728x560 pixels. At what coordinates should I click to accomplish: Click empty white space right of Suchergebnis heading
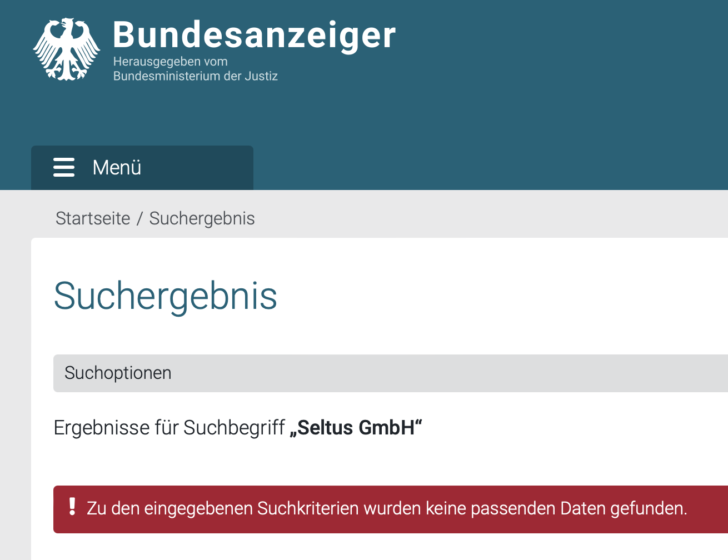pos(500,296)
